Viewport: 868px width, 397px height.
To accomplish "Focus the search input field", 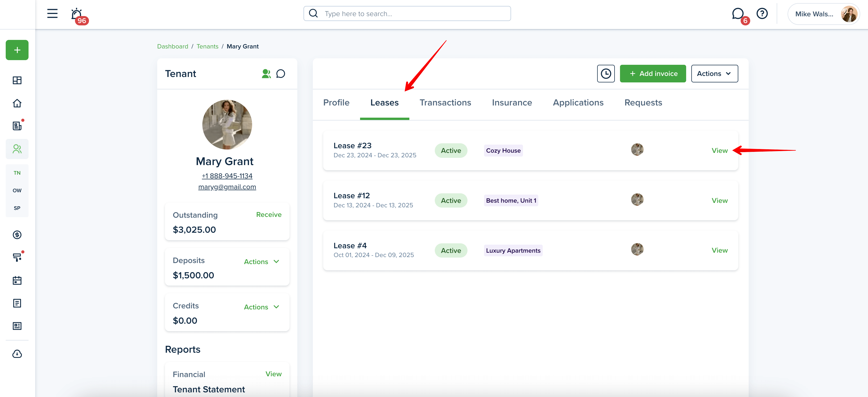I will (x=407, y=13).
